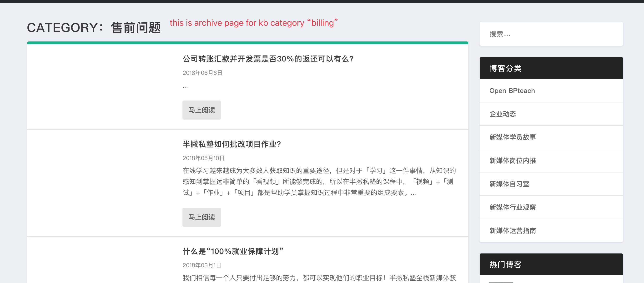Open article 半撇私塾如何批改项目作业?
The height and width of the screenshot is (283, 644).
(231, 144)
